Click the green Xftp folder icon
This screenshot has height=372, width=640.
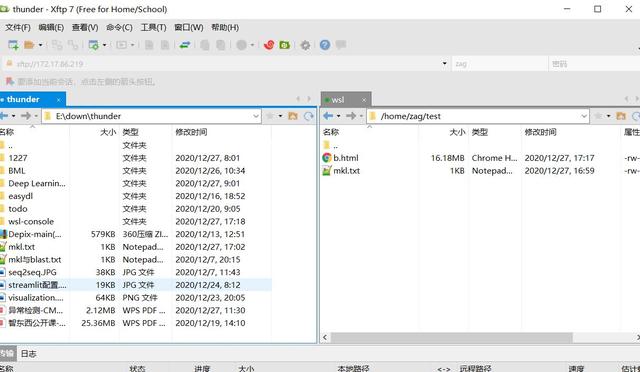click(x=284, y=45)
